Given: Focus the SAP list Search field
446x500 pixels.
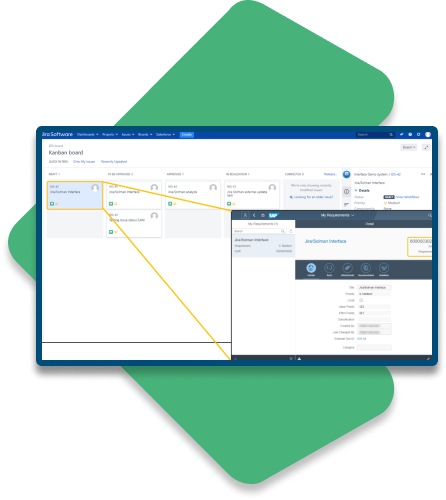Looking at the screenshot, I should pos(260,231).
